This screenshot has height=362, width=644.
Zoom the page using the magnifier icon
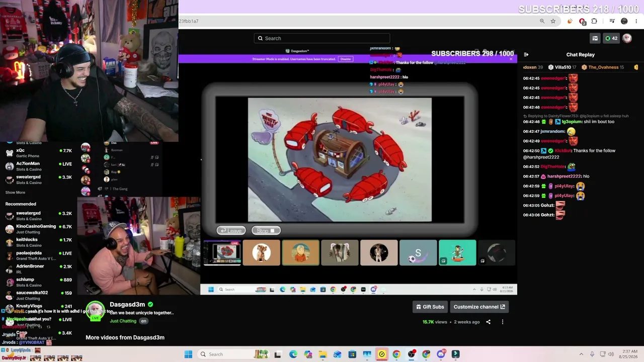[542, 21]
